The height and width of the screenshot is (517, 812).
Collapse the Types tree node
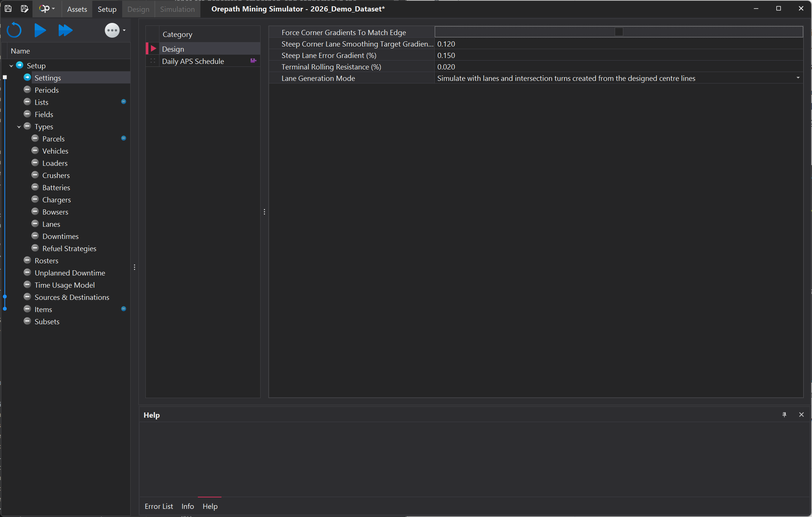pos(19,127)
